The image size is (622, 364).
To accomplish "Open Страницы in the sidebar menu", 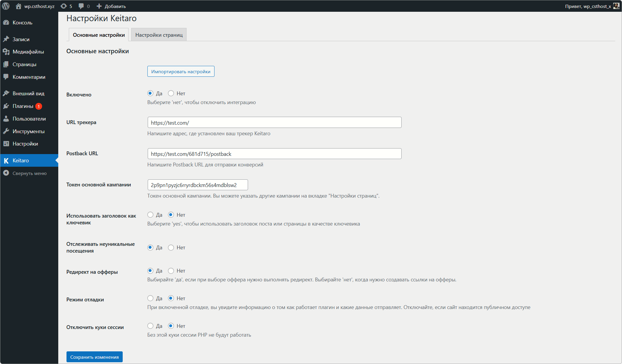I will pos(29,64).
